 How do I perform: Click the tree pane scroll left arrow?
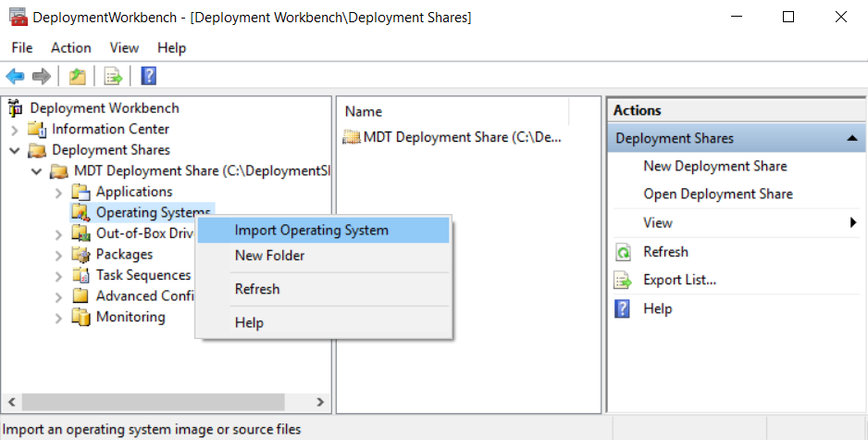tap(12, 402)
